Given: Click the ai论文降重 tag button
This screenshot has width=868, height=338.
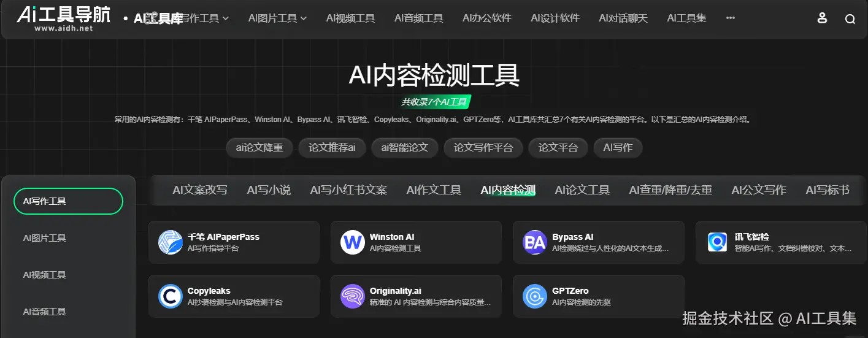Looking at the screenshot, I should pyautogui.click(x=259, y=148).
